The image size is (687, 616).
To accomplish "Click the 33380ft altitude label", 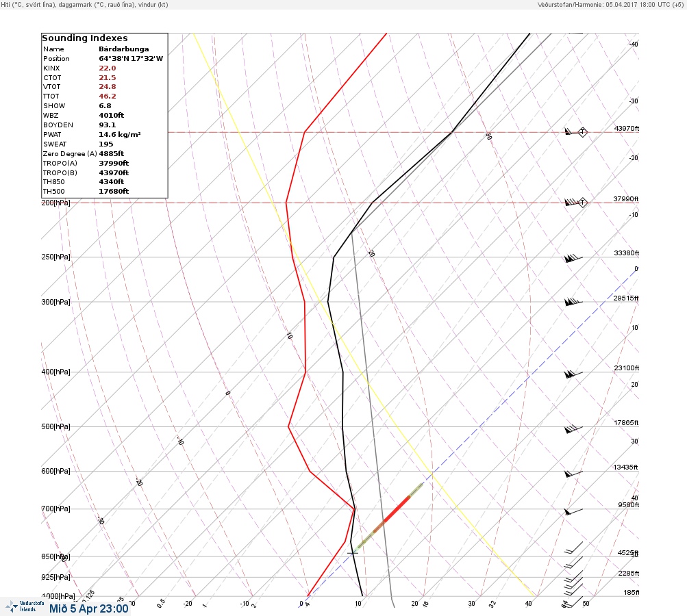I will 626,253.
